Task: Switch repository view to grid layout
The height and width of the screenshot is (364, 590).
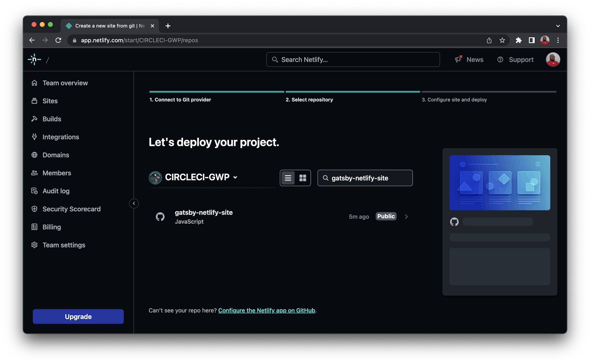Action: [303, 178]
